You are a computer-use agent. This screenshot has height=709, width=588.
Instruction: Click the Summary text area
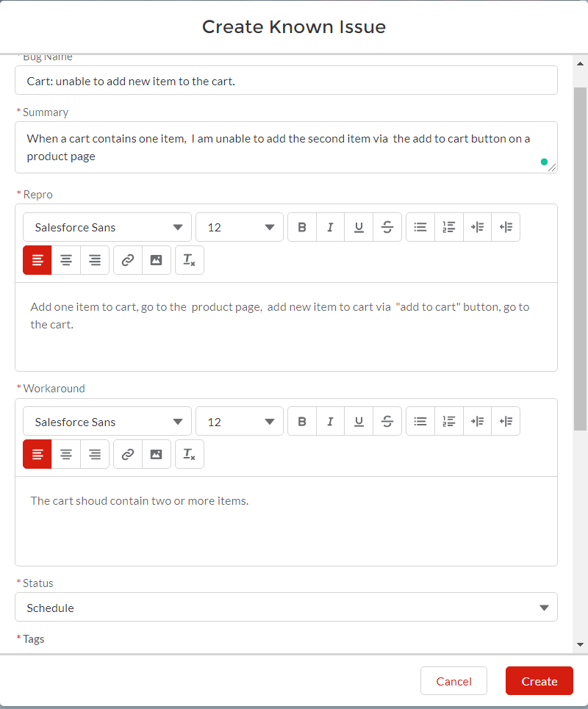pyautogui.click(x=286, y=147)
